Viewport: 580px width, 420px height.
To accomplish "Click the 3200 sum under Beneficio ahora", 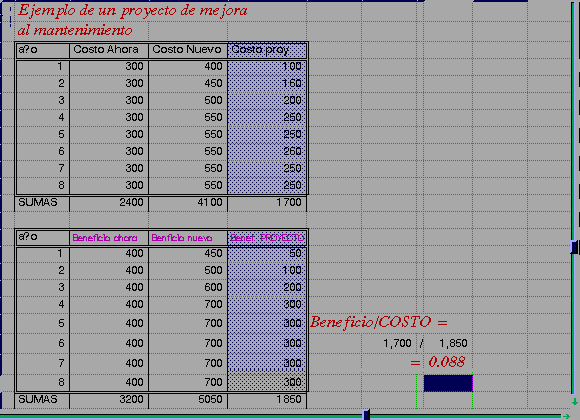I will pos(109,400).
